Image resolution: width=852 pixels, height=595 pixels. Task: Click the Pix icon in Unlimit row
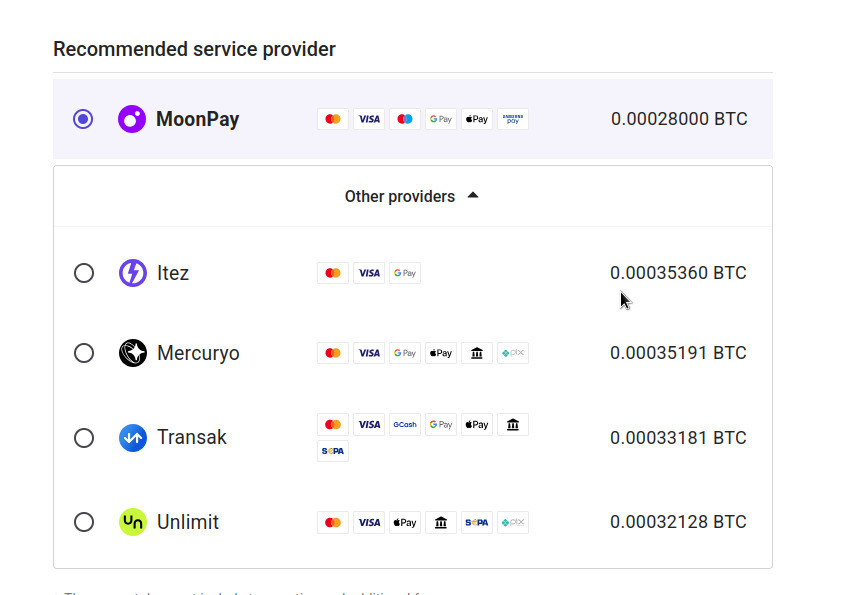(x=512, y=522)
